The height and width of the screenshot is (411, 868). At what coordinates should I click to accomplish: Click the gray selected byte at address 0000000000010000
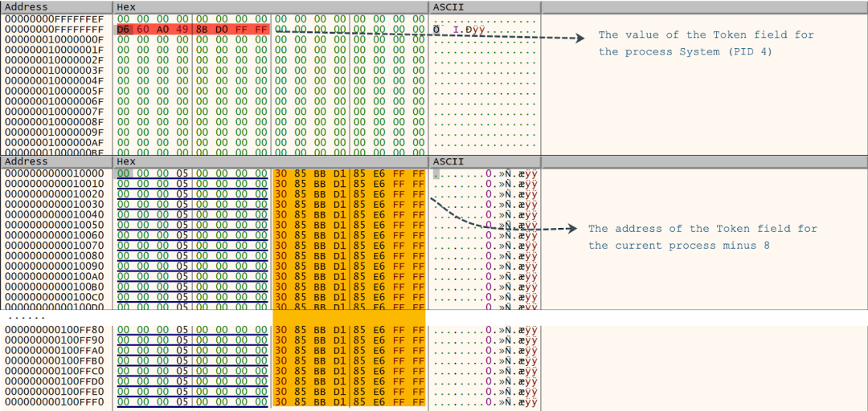click(x=123, y=173)
